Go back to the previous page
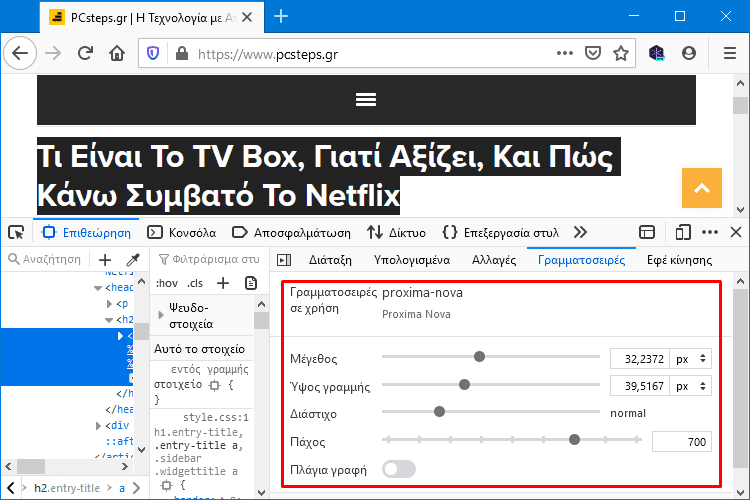The width and height of the screenshot is (750, 500). [x=20, y=53]
